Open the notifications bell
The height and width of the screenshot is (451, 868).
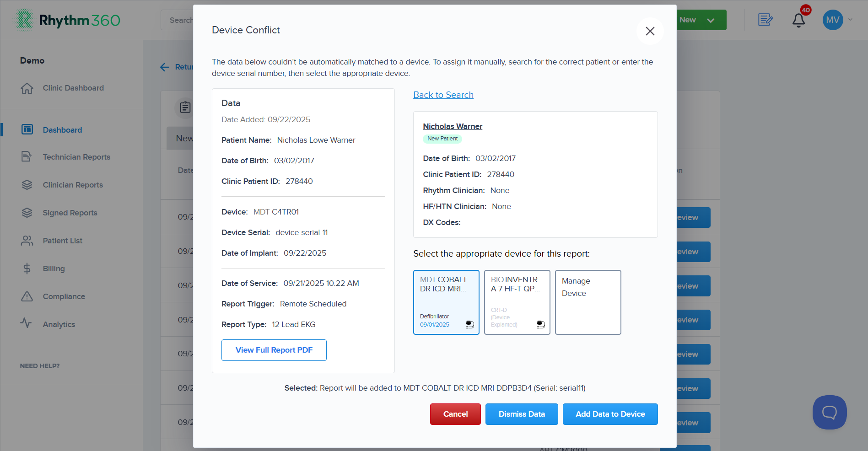(x=799, y=20)
